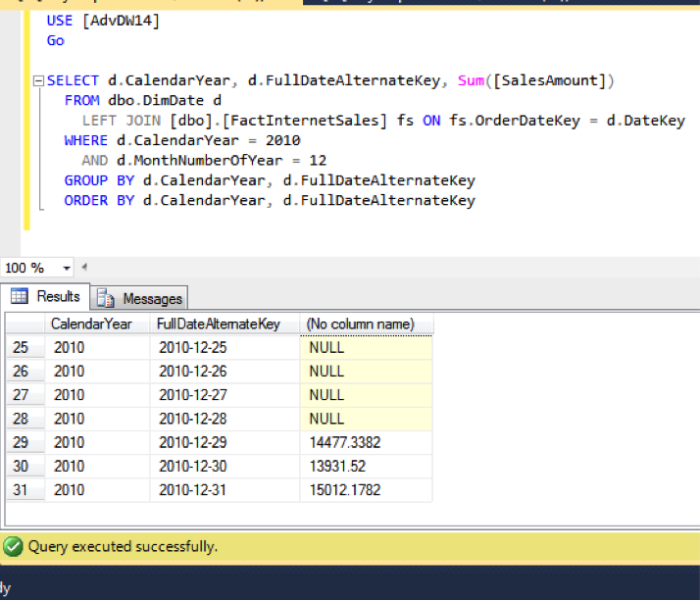Click the GROUP BY keyword
This screenshot has height=601, width=700.
(x=99, y=180)
